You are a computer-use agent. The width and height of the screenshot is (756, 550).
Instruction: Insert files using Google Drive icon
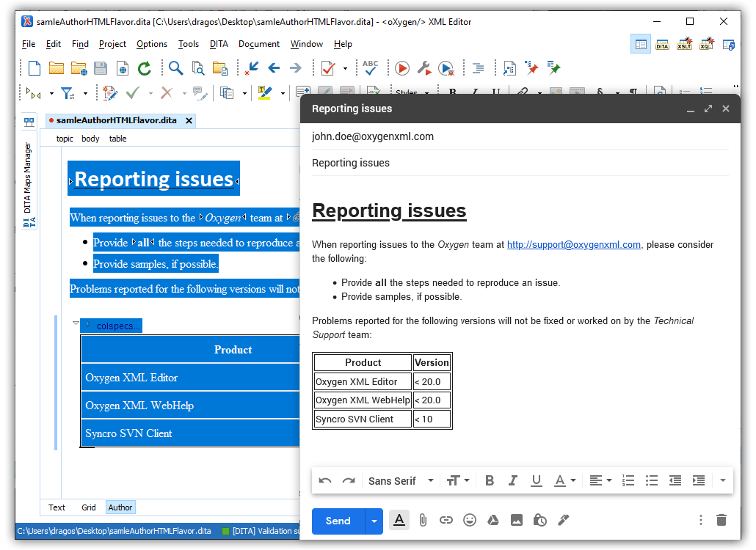(x=493, y=520)
